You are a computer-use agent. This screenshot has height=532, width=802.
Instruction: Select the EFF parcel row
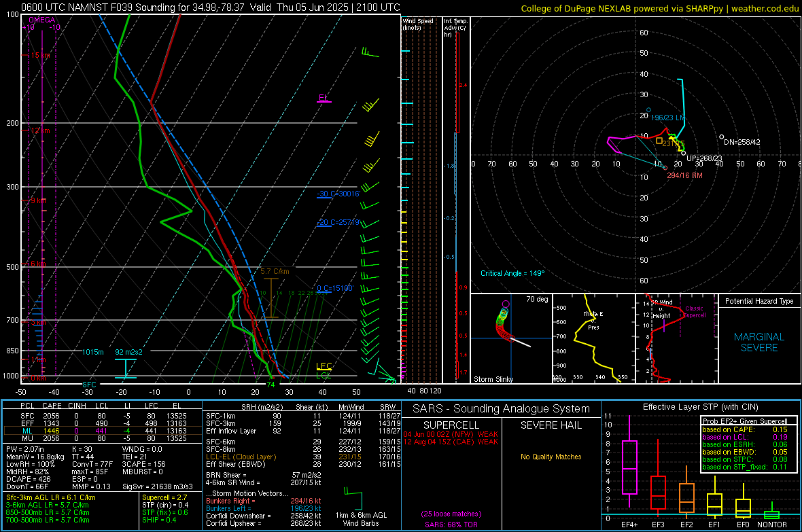coord(103,423)
